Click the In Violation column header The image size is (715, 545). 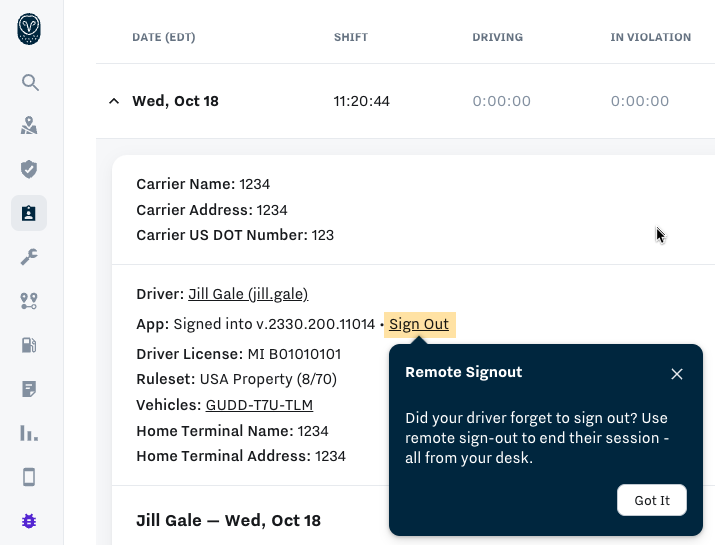[x=650, y=38]
